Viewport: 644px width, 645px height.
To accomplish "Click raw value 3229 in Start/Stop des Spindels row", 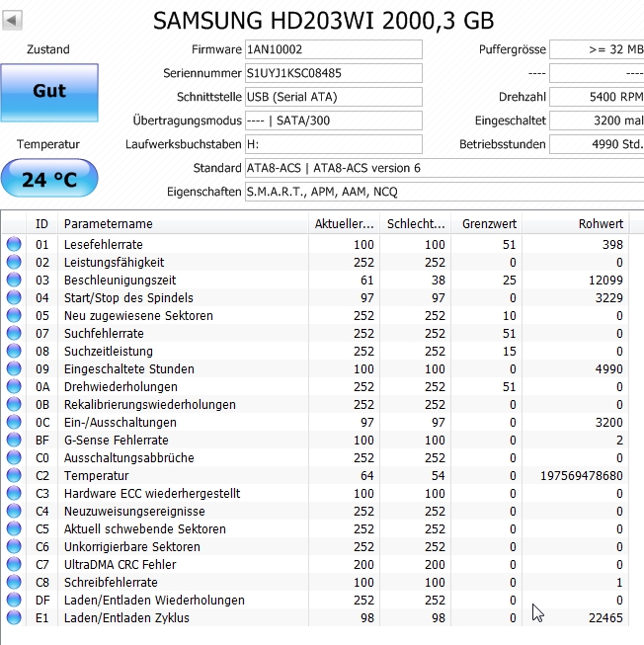I will [x=609, y=298].
